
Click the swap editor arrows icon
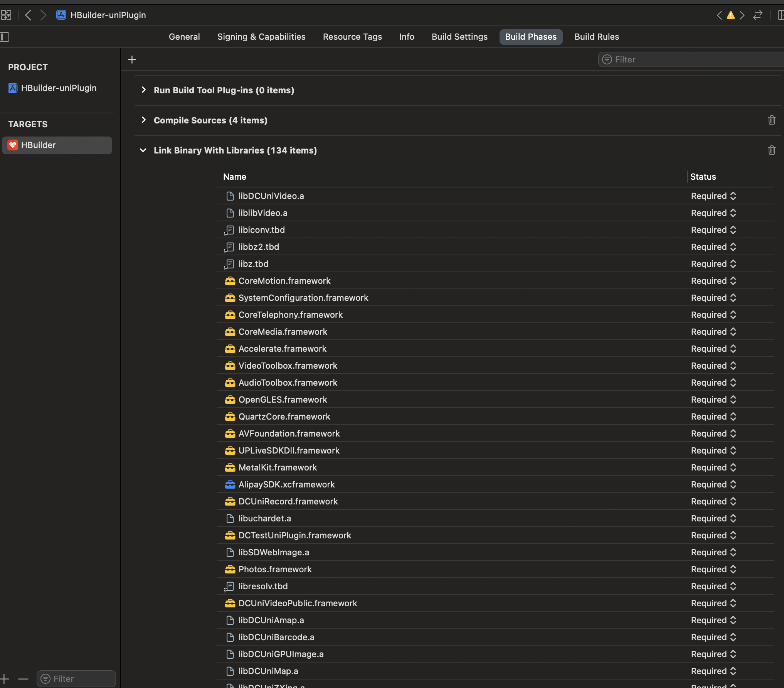click(x=758, y=15)
